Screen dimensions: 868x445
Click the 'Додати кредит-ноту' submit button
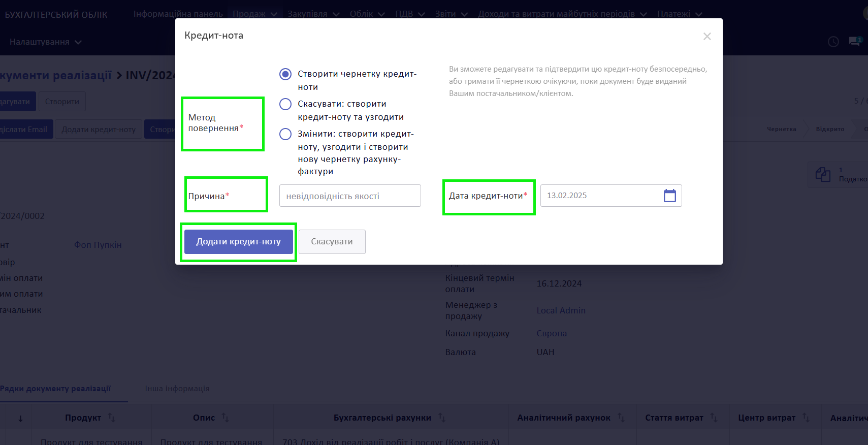click(239, 242)
